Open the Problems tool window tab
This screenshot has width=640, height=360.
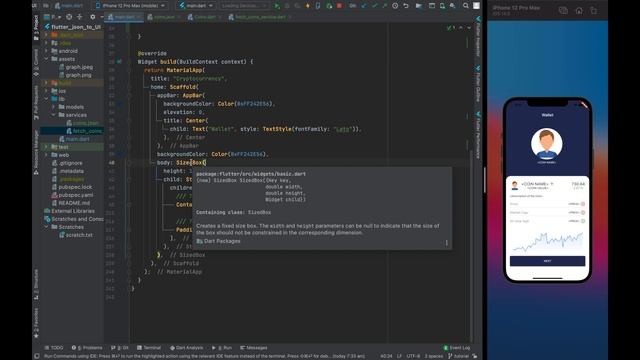[87, 348]
